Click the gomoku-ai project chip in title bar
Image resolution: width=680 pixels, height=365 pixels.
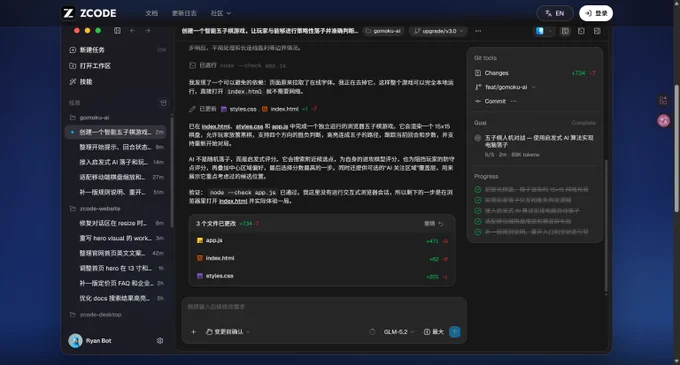[x=383, y=31]
